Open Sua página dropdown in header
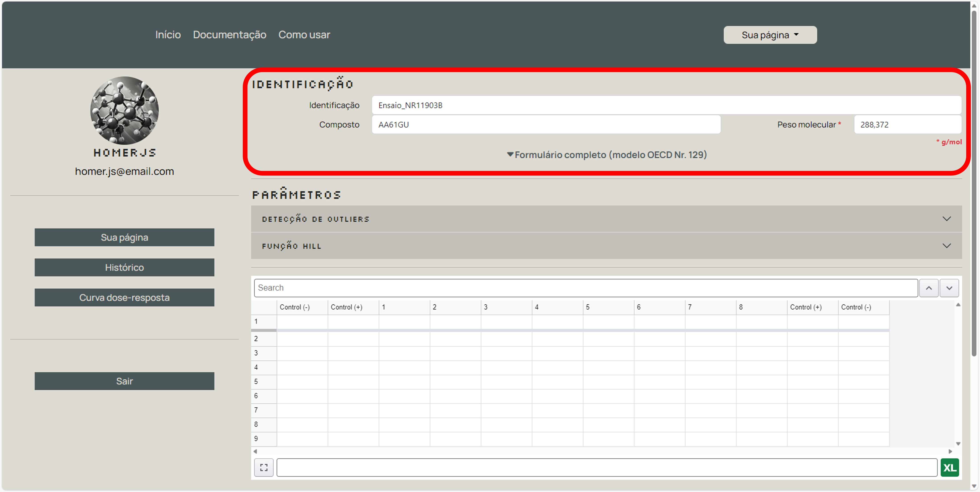The width and height of the screenshot is (980, 492). [770, 35]
